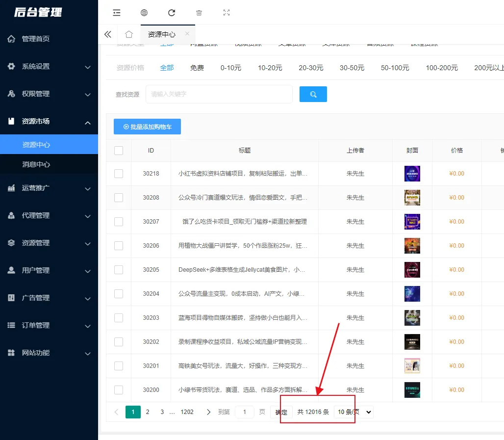The image size is (504, 440).
Task: Filter price by 30-50元
Action: 352,68
